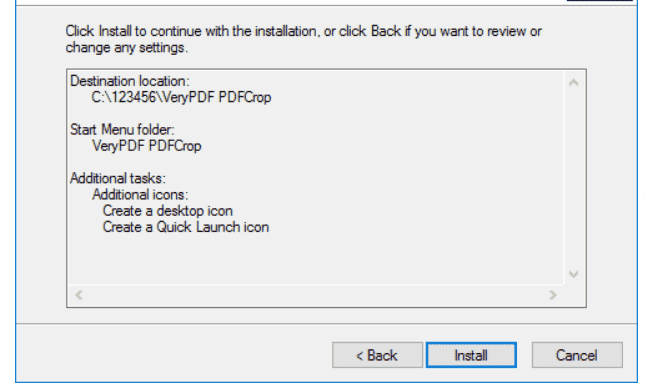Click the 'Create a desktop icon' line

tap(168, 211)
